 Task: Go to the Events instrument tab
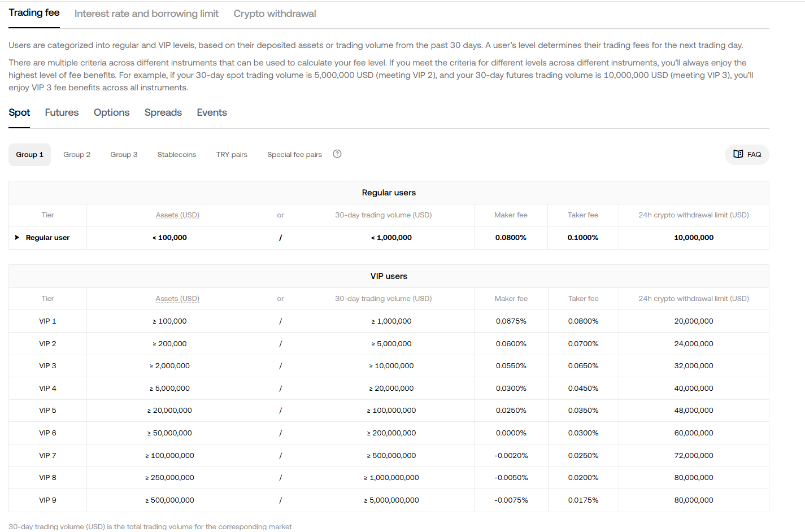pos(212,112)
